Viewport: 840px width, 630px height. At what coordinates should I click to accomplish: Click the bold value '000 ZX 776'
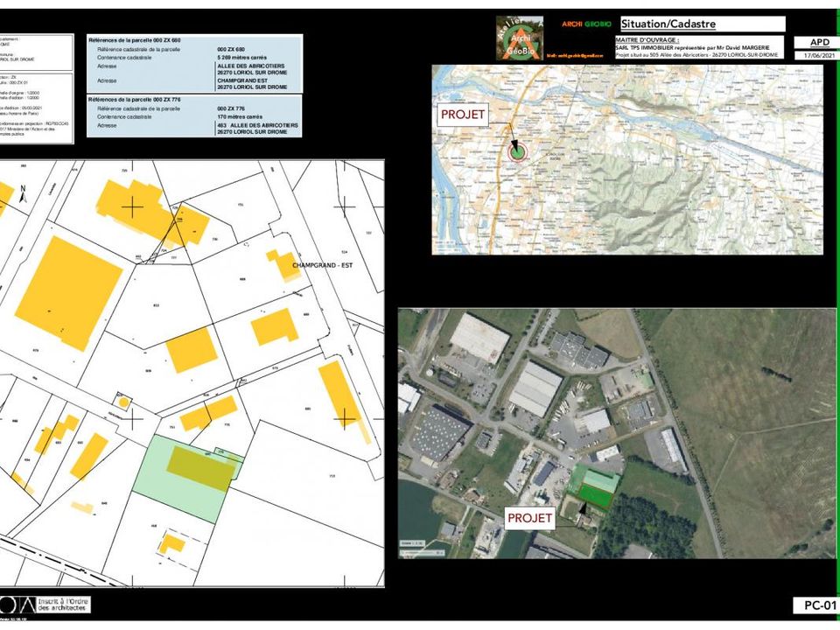coord(231,108)
